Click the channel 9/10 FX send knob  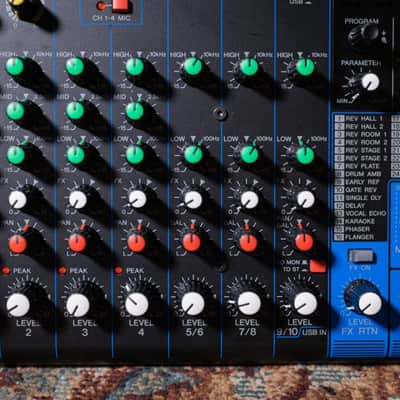[x=306, y=199]
